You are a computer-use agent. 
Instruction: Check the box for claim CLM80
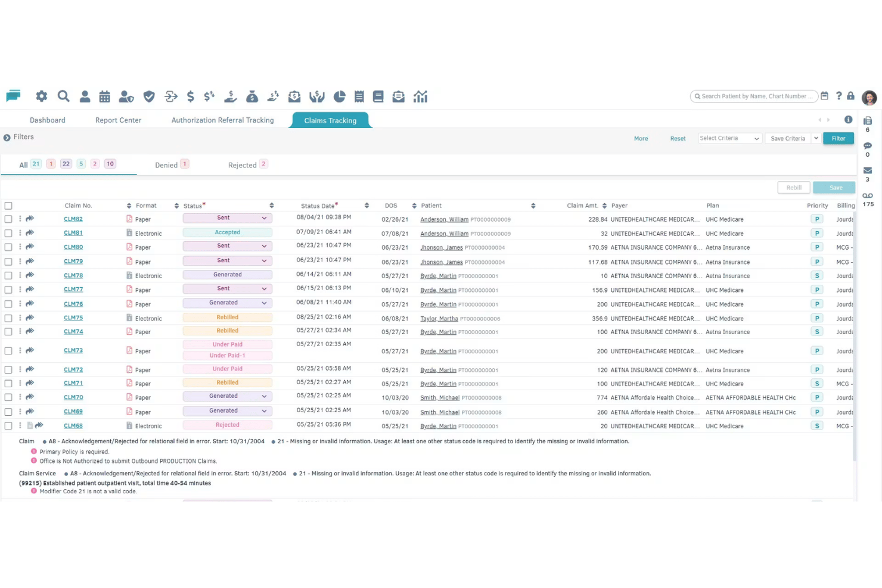point(8,247)
